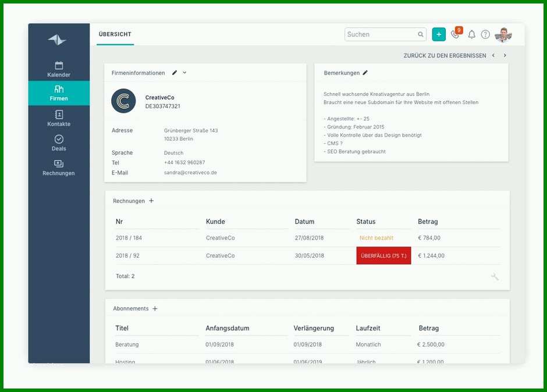547x392 pixels.
Task: Add a new subscription under Abonnements
Action: (x=155, y=309)
